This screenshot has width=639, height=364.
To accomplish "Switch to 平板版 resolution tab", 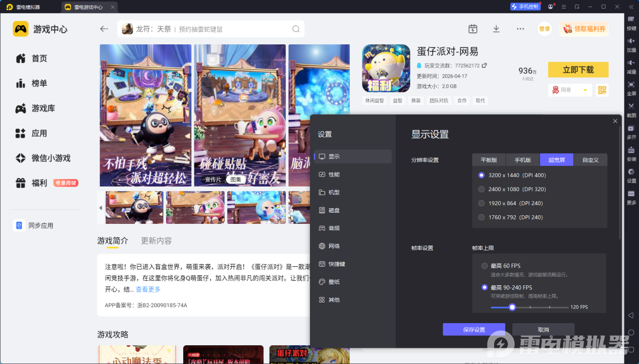I will coord(489,160).
